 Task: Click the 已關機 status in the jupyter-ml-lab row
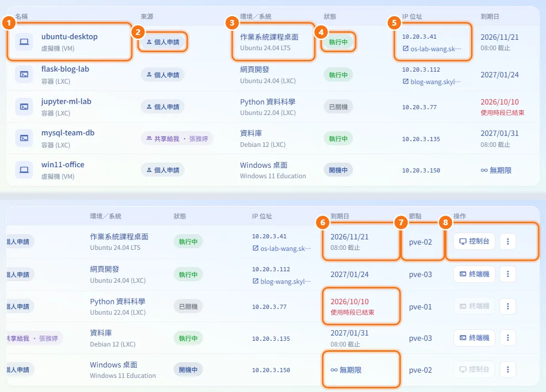tap(338, 107)
